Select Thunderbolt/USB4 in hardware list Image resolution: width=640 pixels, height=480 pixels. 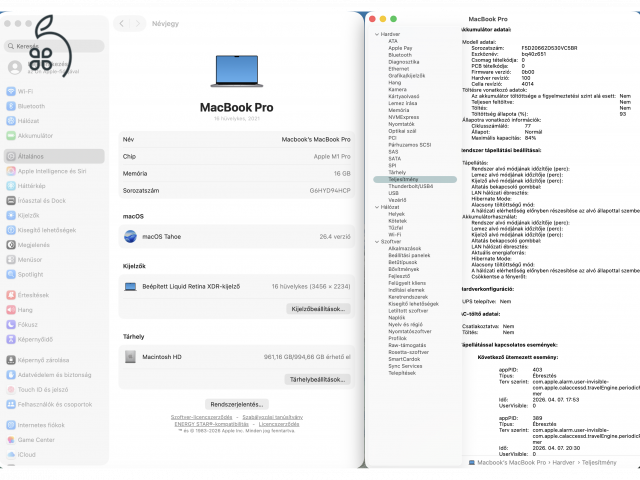point(411,186)
